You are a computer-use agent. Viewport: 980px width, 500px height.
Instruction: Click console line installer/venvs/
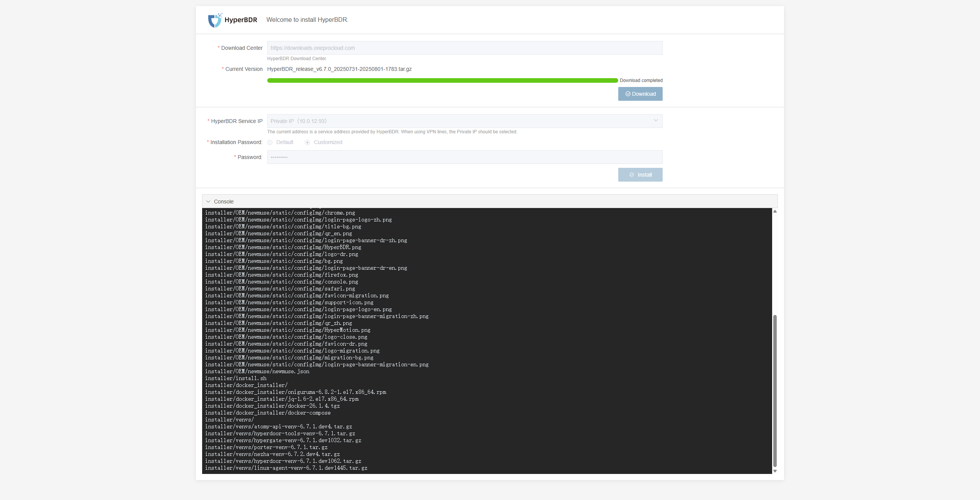[230, 420]
